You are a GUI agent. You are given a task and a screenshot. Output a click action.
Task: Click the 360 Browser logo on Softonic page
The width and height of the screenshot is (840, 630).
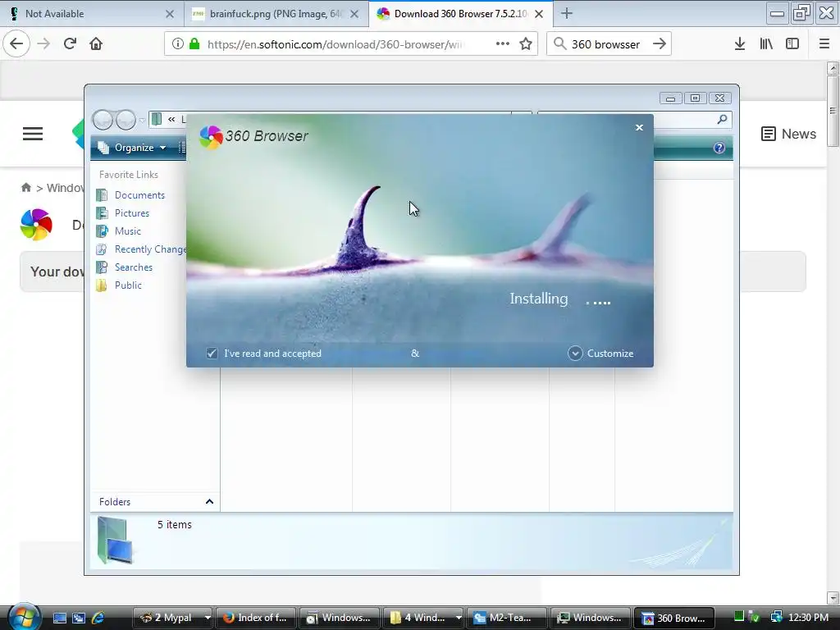(x=36, y=225)
